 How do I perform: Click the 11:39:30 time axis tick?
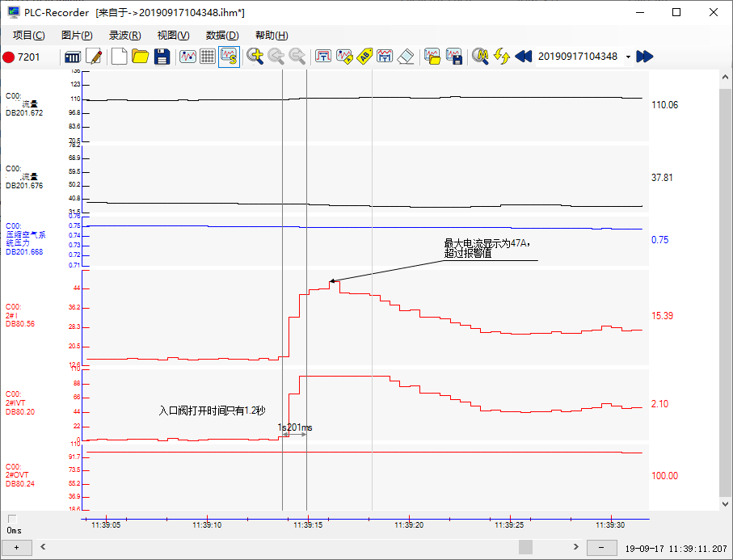[x=610, y=525]
